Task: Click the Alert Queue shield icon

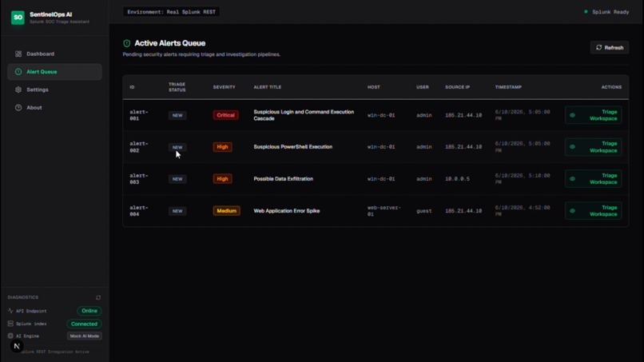Action: (18, 72)
